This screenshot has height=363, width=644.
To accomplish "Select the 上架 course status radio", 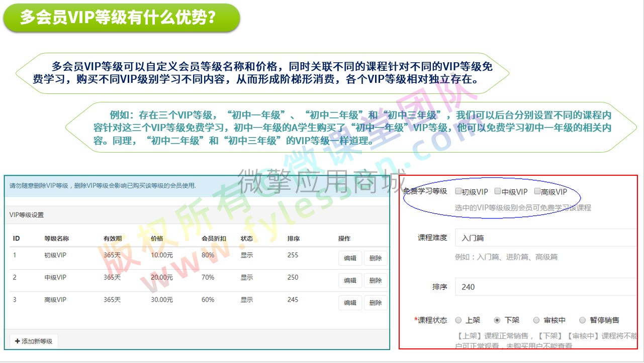I will [458, 320].
